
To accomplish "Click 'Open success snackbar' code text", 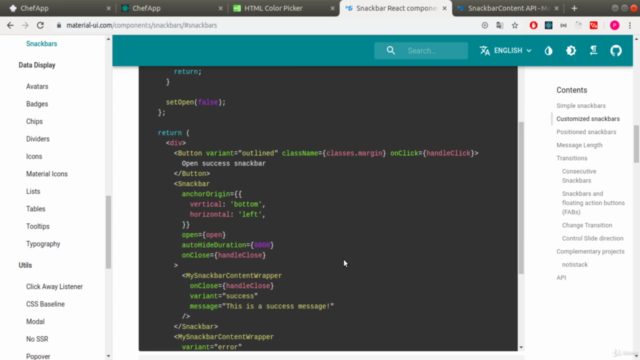I will pos(224,163).
